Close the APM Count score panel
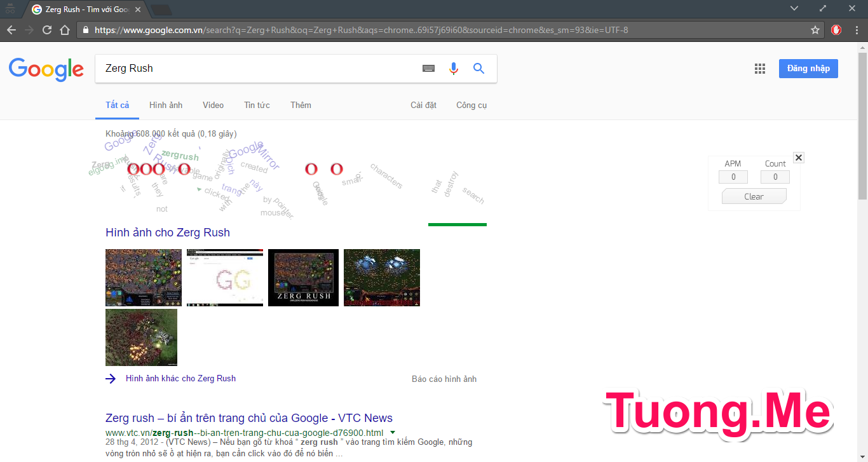Screen dimensions: 868x462 click(x=799, y=158)
